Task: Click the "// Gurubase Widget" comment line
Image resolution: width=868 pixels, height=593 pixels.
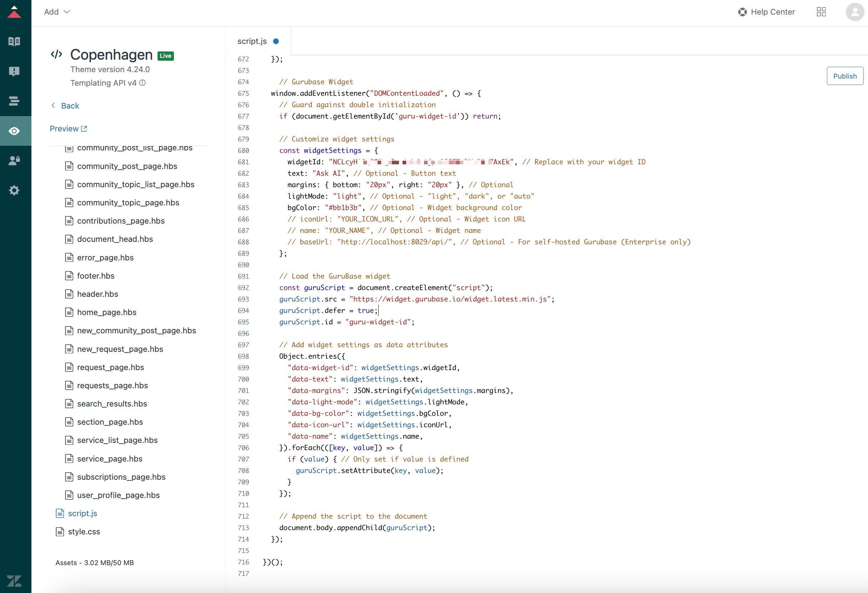Action: coord(316,82)
